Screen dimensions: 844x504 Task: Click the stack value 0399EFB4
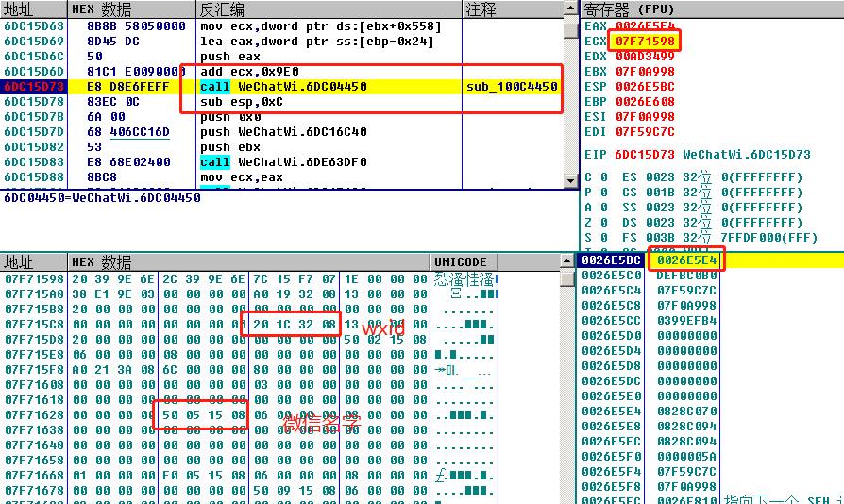(687, 321)
